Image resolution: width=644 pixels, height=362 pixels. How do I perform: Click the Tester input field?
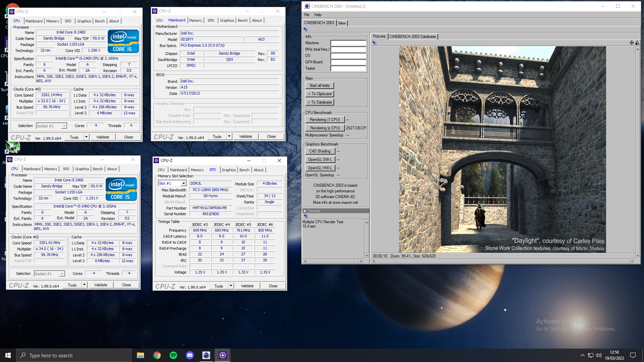coord(348,68)
